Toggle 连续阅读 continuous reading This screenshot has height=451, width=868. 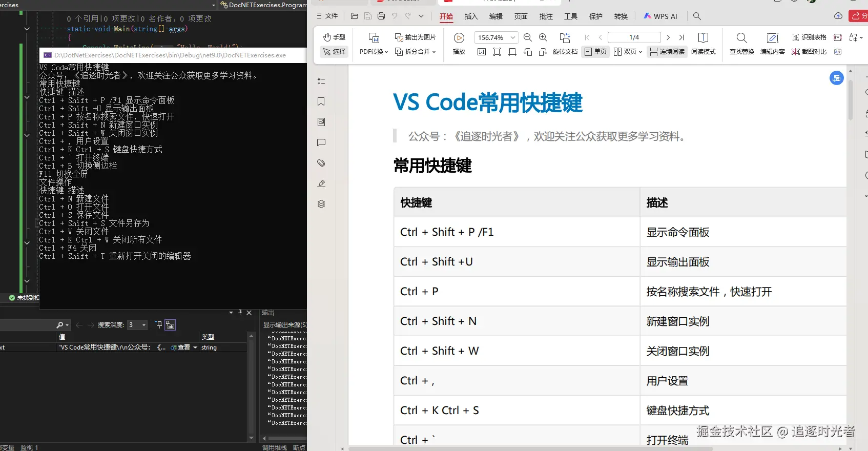point(667,52)
